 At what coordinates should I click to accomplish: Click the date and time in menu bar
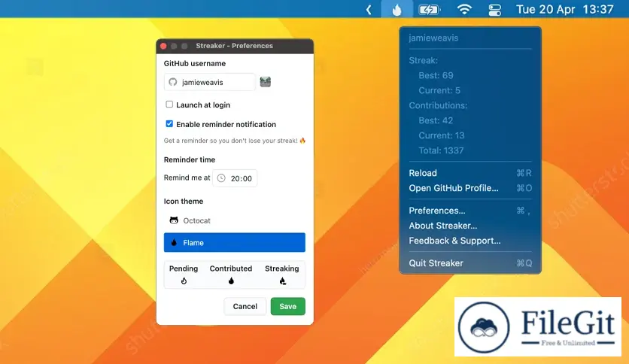tap(565, 9)
